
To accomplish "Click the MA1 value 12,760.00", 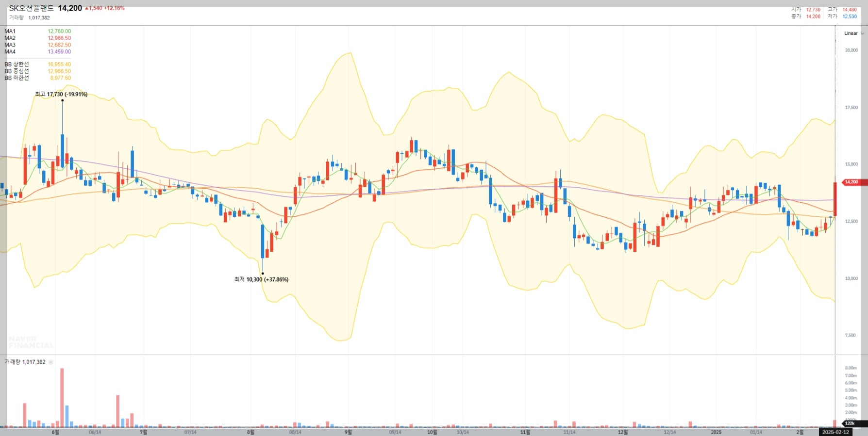I will [59, 32].
